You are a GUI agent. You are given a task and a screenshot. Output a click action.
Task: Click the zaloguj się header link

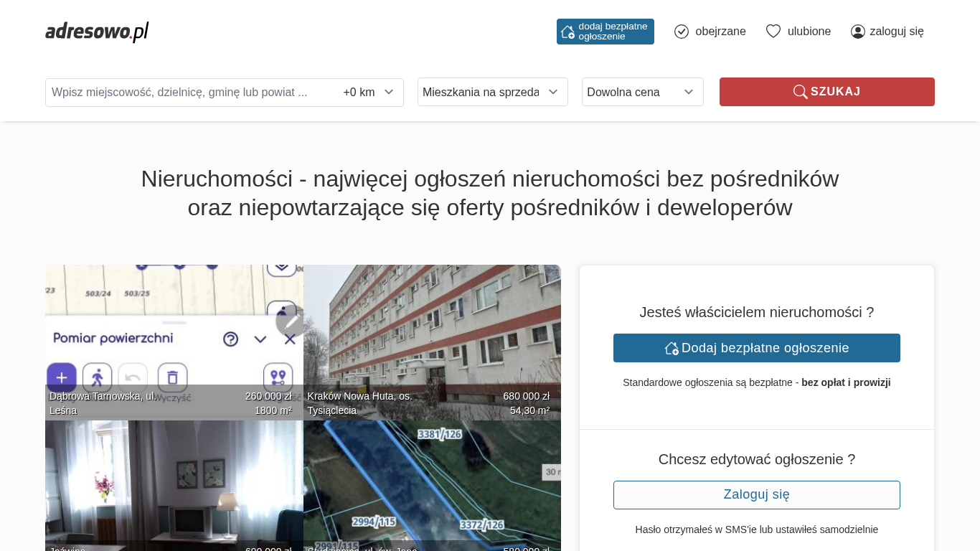click(896, 32)
